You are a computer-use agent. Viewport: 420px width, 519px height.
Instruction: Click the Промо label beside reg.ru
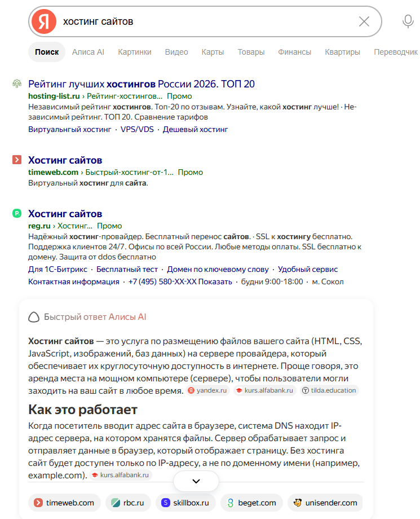(x=109, y=226)
